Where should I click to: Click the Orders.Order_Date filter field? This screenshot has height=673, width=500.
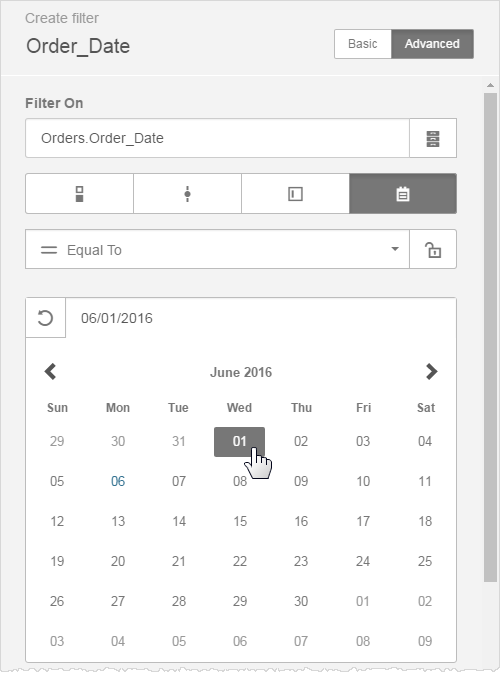click(x=218, y=138)
